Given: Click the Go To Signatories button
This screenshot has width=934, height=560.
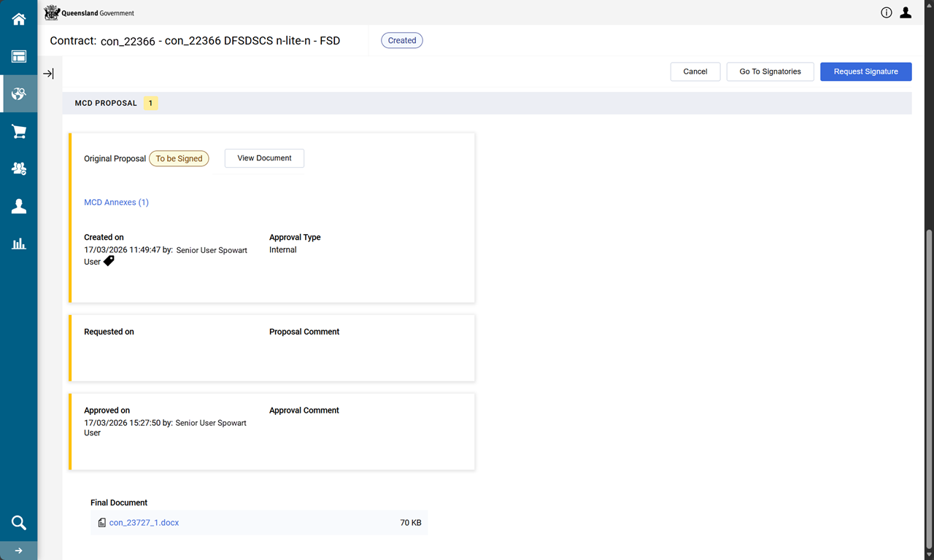Looking at the screenshot, I should pyautogui.click(x=770, y=71).
